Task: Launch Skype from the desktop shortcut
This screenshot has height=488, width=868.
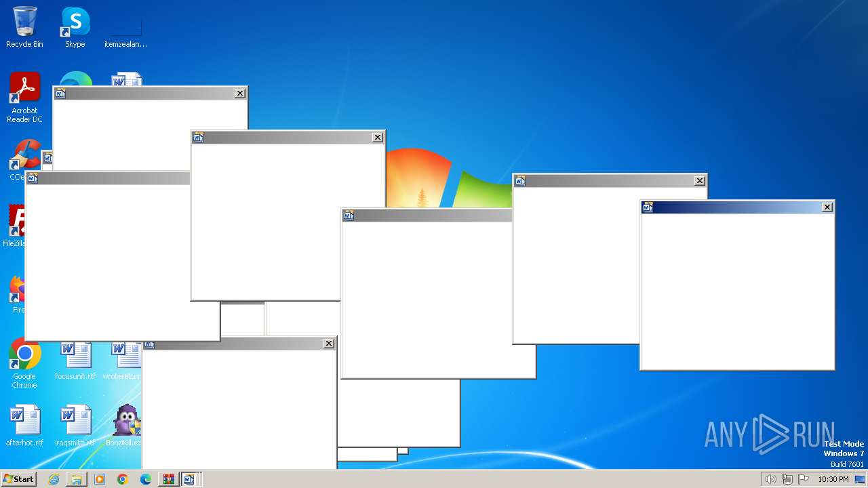Action: pyautogui.click(x=75, y=27)
